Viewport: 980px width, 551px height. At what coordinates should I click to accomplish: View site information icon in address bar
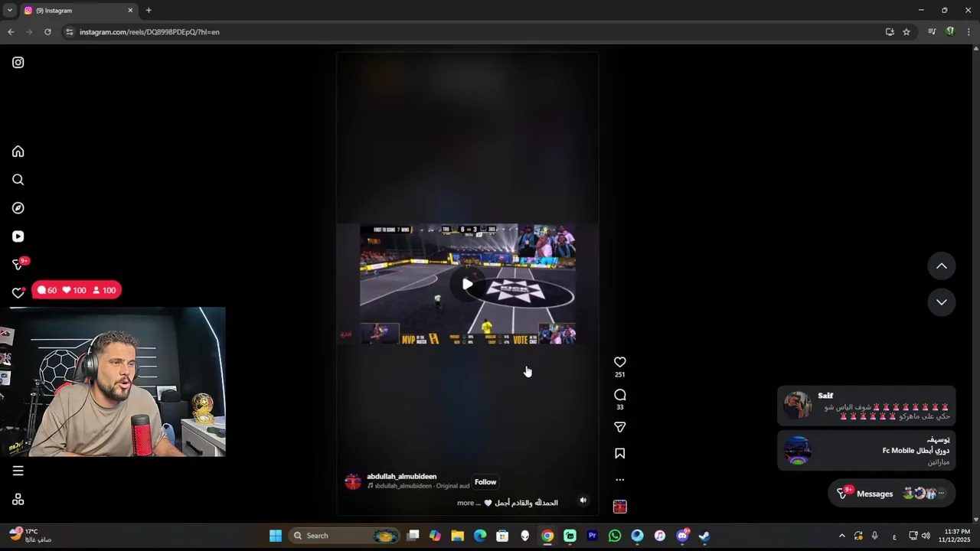(x=70, y=32)
